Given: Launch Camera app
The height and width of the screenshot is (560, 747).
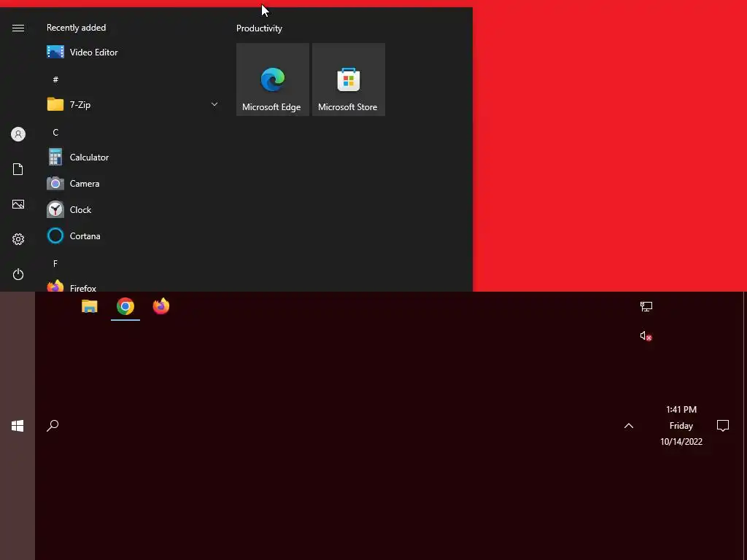Looking at the screenshot, I should click(x=133, y=183).
